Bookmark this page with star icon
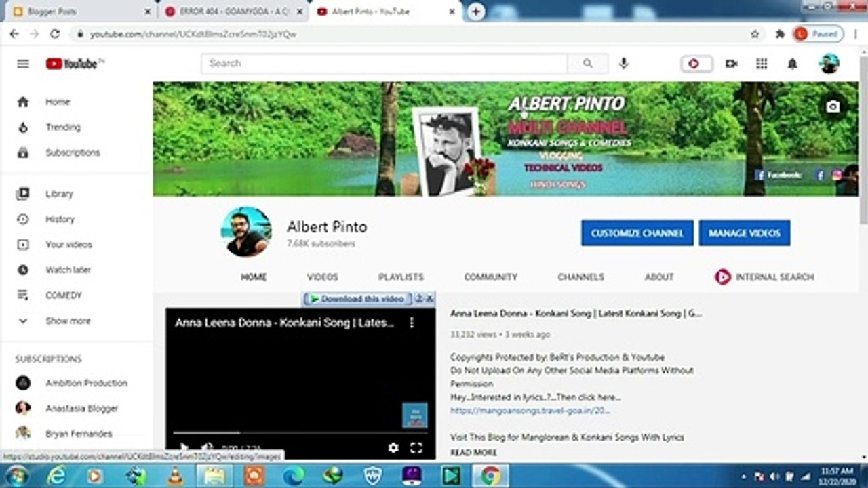Image resolution: width=868 pixels, height=488 pixels. [755, 33]
